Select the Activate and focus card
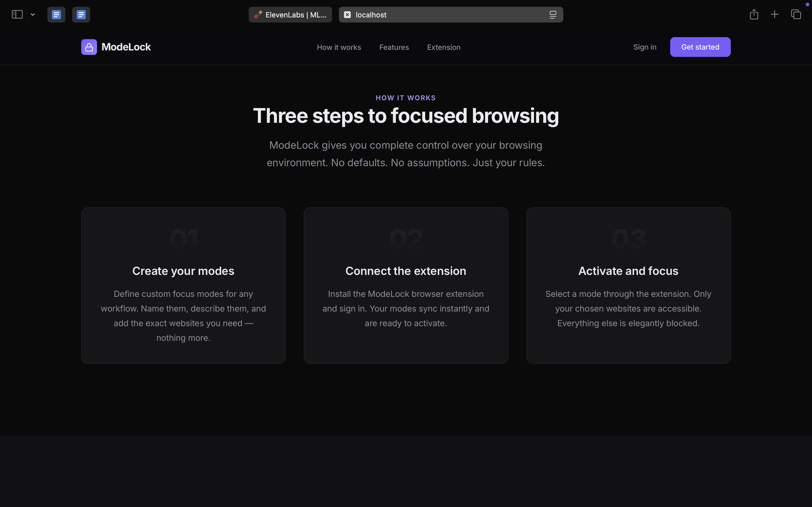Screen dimensions: 812x507 coord(628,285)
